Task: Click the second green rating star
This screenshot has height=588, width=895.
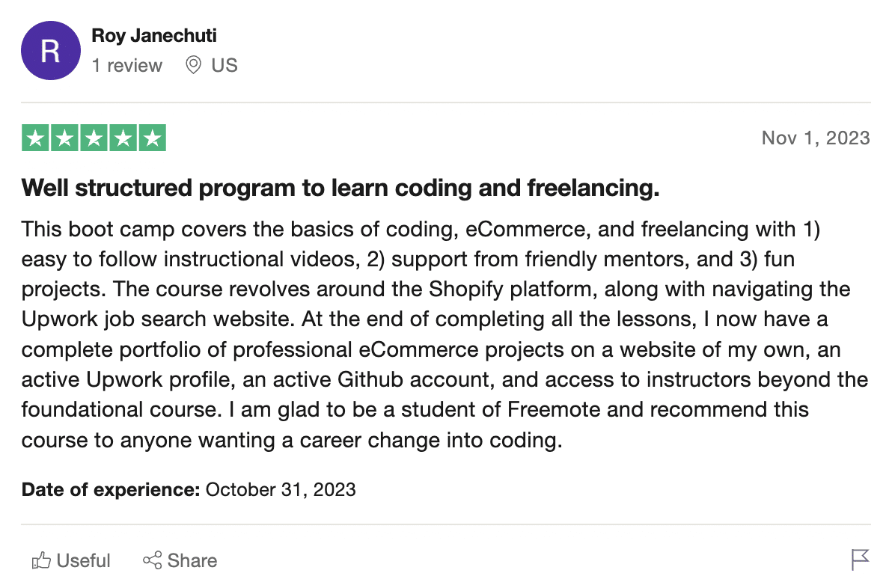Action: point(64,138)
